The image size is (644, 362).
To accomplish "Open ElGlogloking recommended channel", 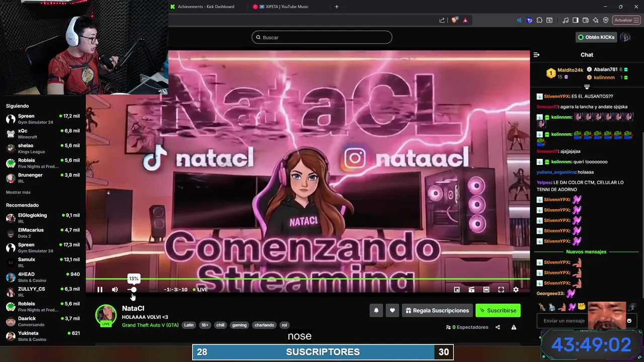I will coord(43,218).
